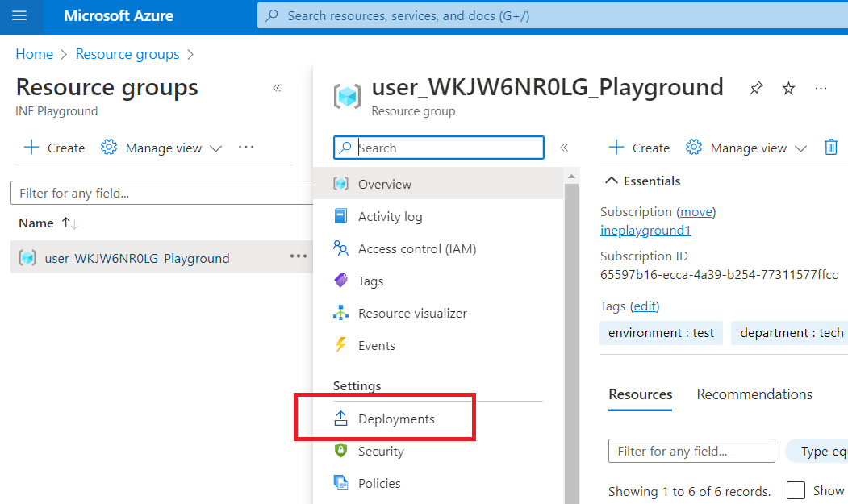Viewport: 848px width, 504px height.
Task: Select Deployments under Settings
Action: point(395,419)
